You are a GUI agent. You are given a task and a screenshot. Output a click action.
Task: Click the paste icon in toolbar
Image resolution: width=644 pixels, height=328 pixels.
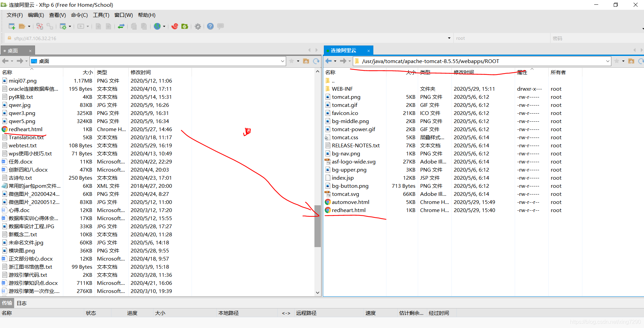(x=144, y=26)
